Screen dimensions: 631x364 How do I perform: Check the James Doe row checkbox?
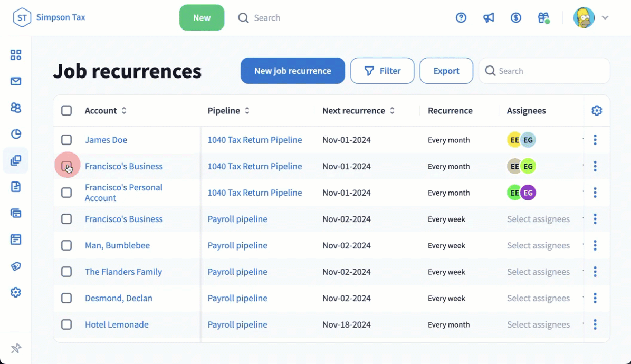[x=66, y=140]
